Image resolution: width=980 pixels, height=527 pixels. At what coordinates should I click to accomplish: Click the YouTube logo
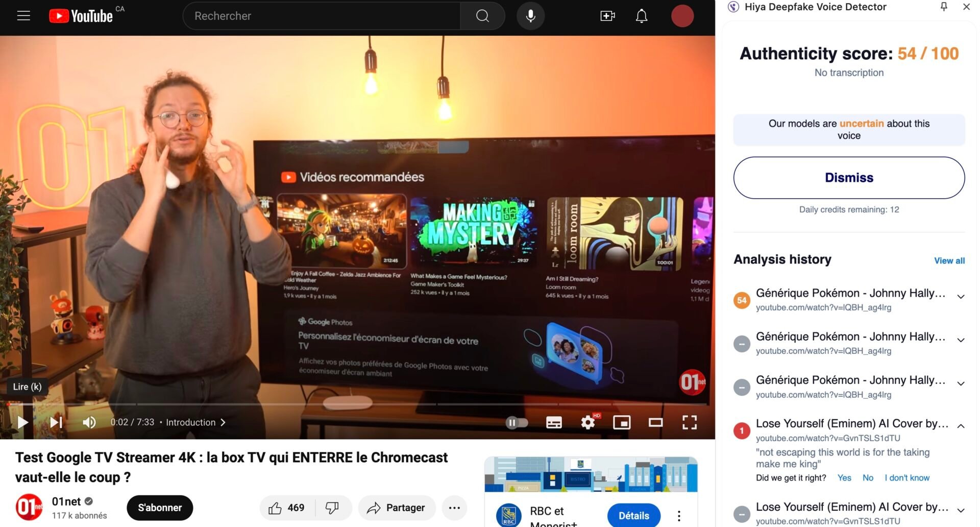(x=81, y=16)
